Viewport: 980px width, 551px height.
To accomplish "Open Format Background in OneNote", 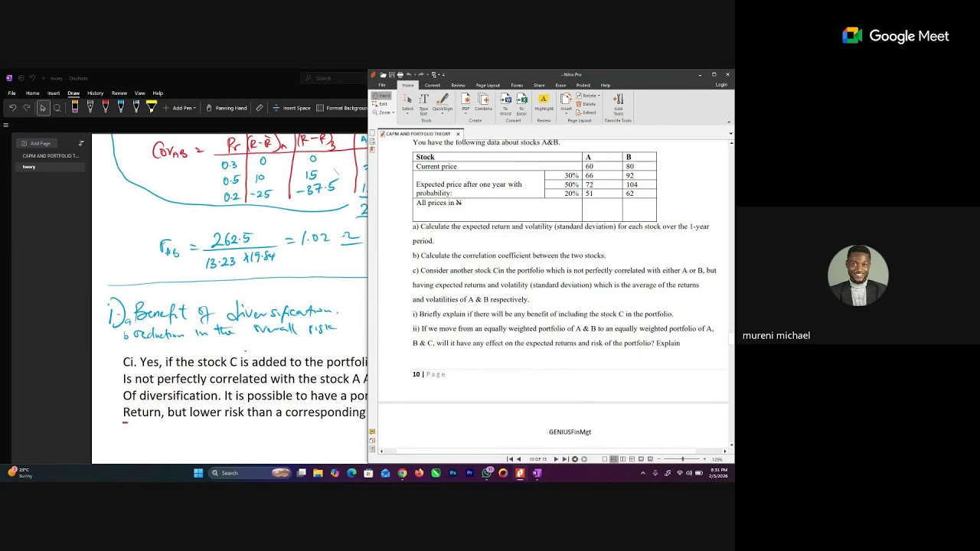I will click(x=342, y=108).
